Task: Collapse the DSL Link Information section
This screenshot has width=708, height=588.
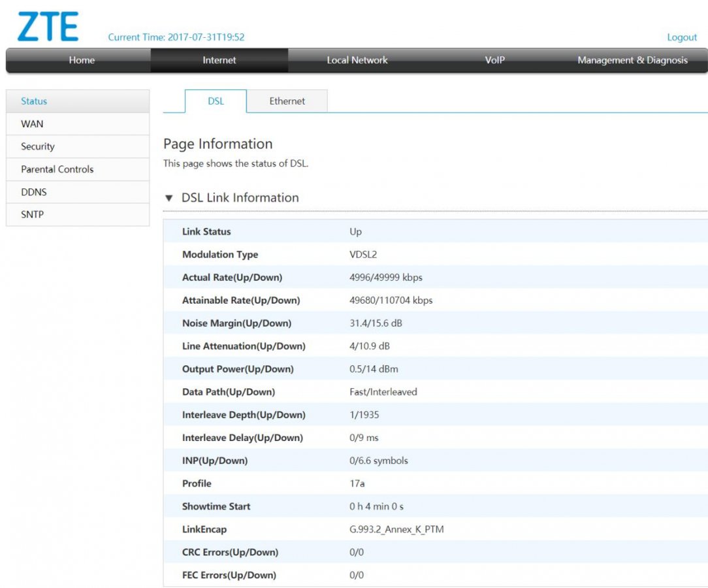Action: pyautogui.click(x=170, y=197)
